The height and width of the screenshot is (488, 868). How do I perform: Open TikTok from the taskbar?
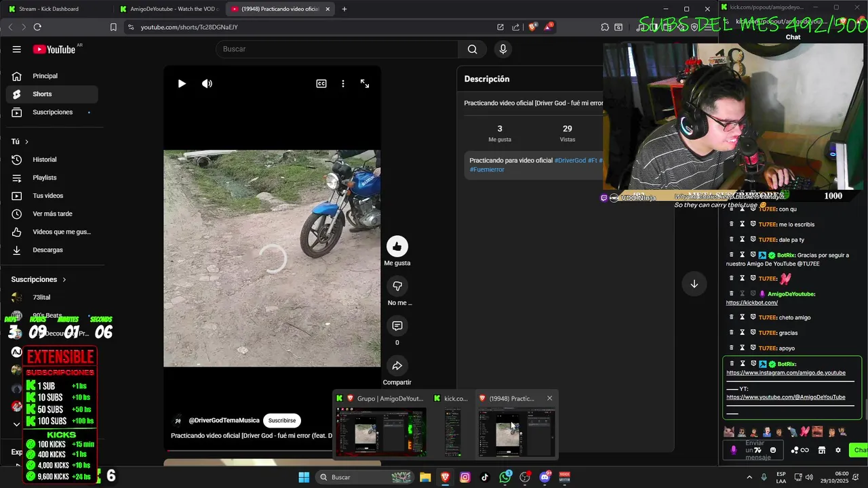point(485,477)
